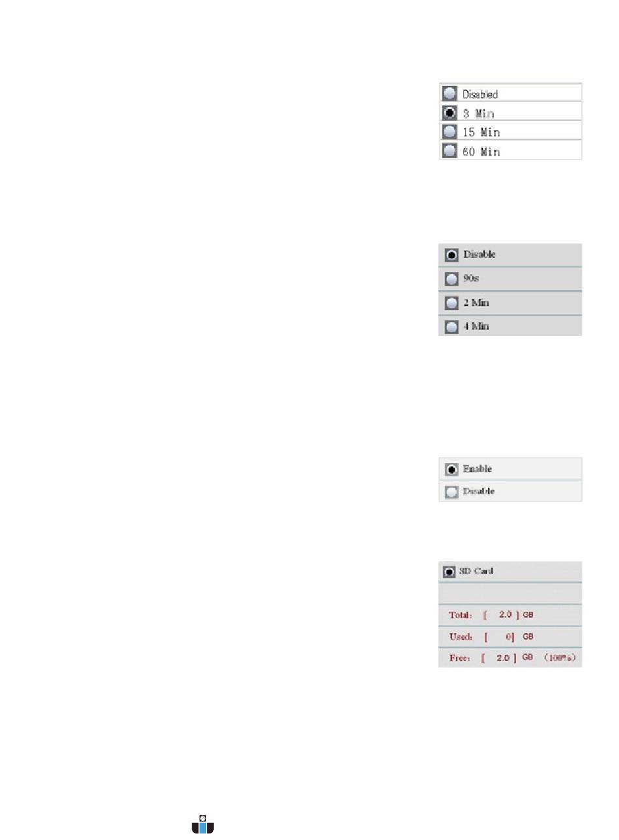This screenshot has height=840, width=619.
Task: Click the 3 Min label text
Action: (478, 113)
